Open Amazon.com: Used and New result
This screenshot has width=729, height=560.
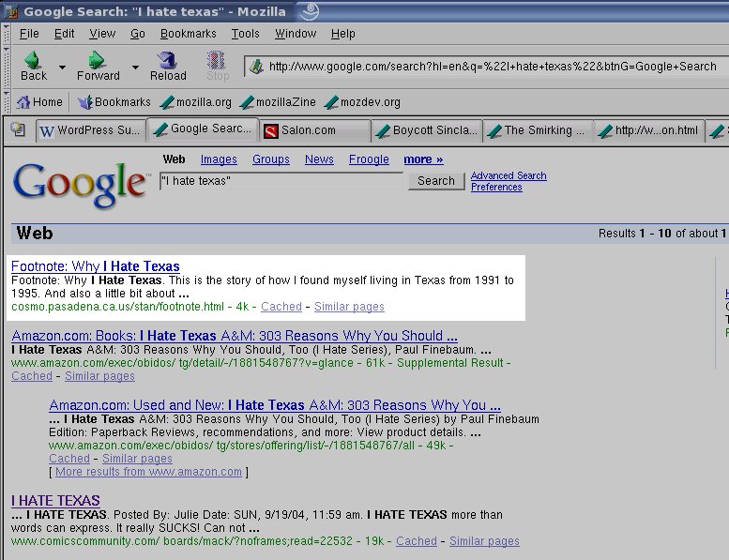point(275,405)
